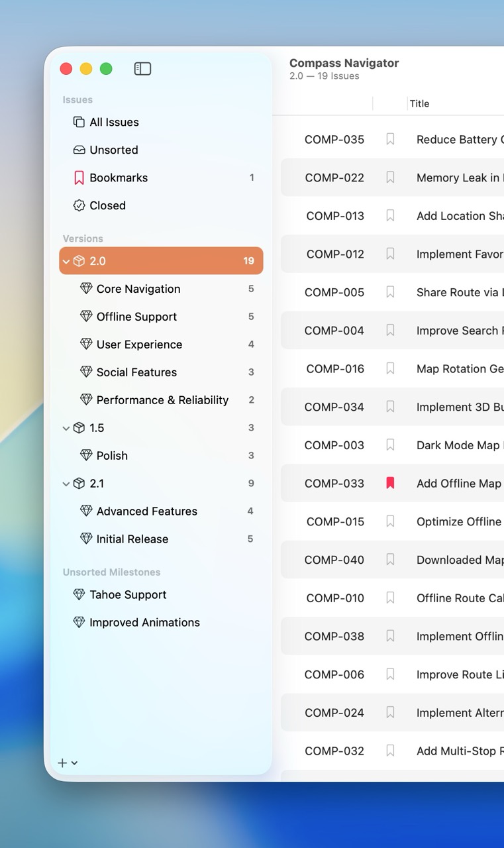Click Improved Animations milestone diamond icon
The image size is (504, 848).
79,623
